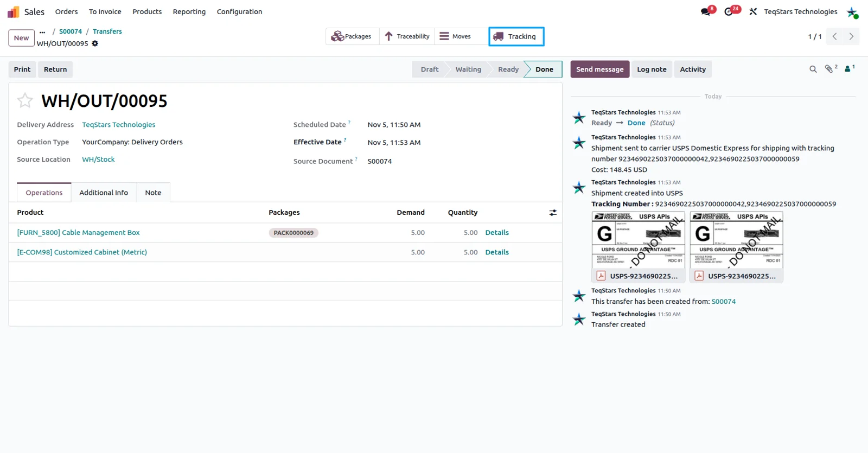Show followers icon in chatter
Viewport: 868px width, 453px height.
click(848, 69)
